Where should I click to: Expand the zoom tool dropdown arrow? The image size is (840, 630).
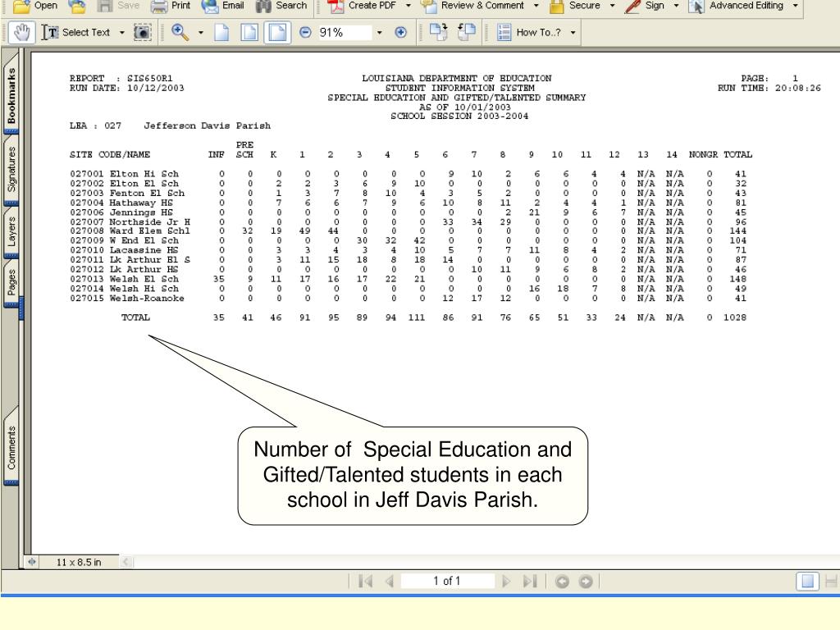point(201,33)
